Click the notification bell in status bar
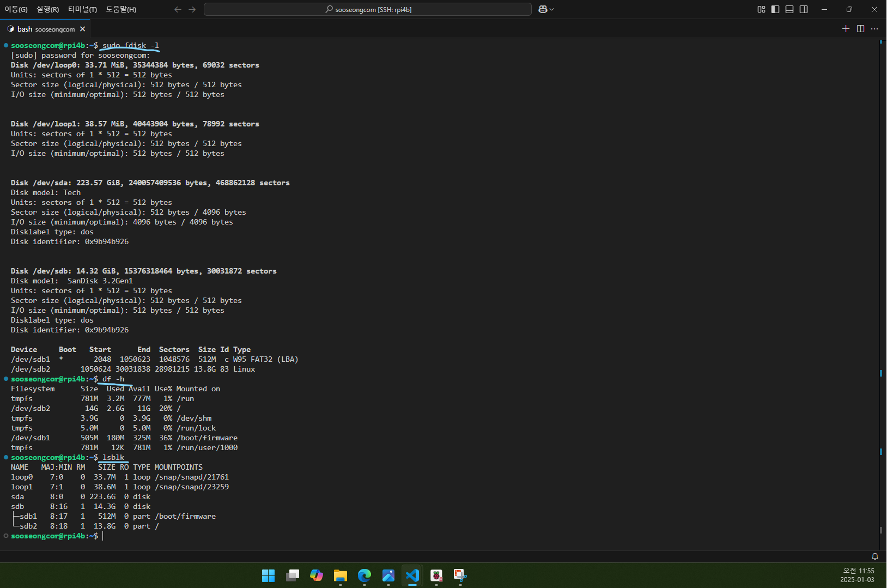Viewport: 887px width, 588px height. click(x=875, y=556)
